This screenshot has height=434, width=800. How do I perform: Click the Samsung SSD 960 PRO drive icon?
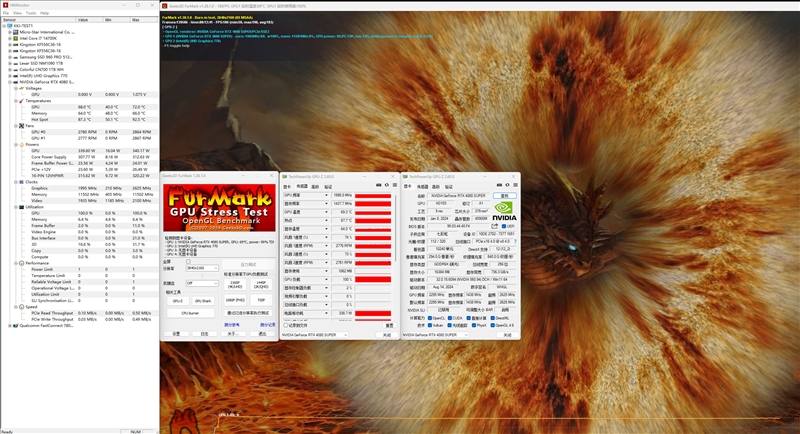click(x=15, y=57)
